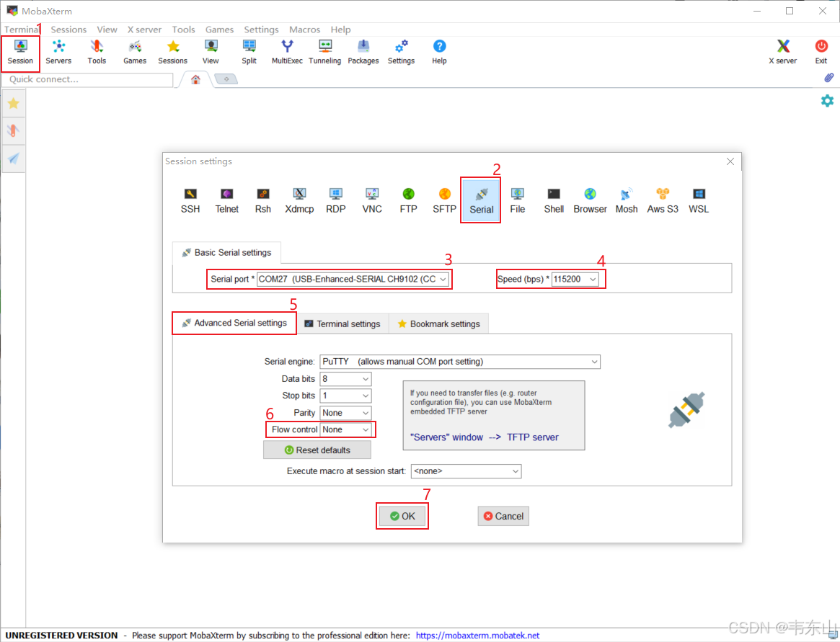Follow the "Servers" window --> TFTP server link

tap(485, 437)
